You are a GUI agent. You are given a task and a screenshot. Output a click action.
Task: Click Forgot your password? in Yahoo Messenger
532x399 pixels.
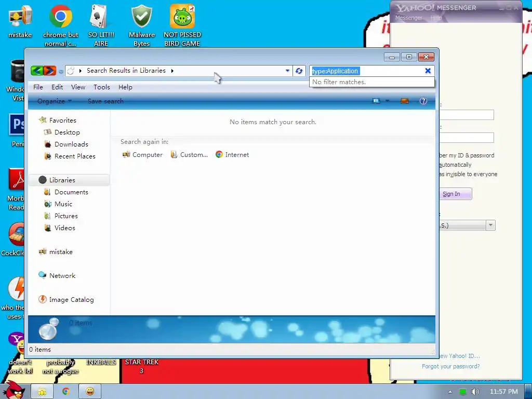(x=450, y=366)
